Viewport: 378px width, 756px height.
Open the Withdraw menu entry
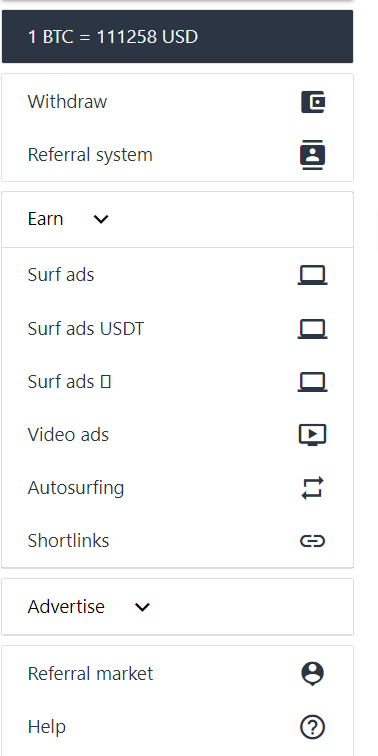177,102
